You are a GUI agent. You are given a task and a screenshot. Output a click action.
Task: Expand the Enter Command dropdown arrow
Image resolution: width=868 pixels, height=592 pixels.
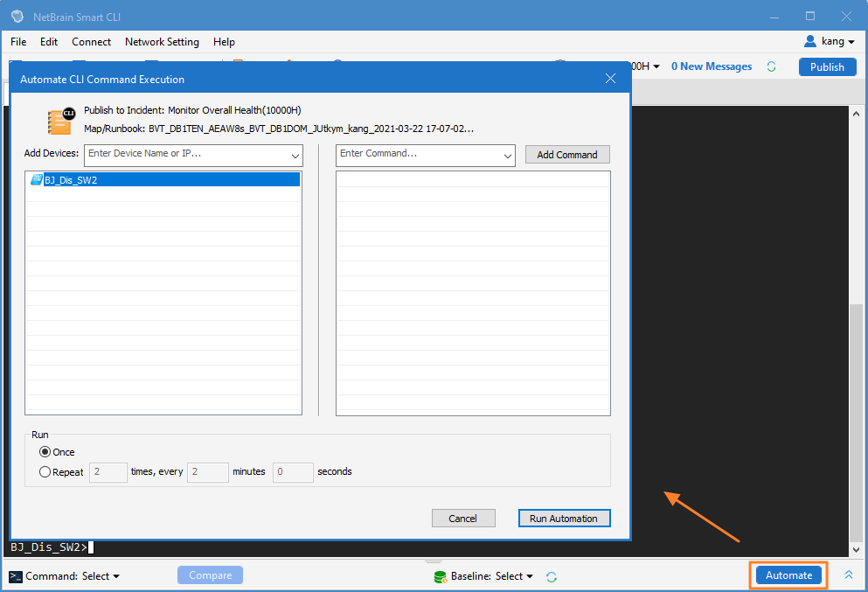[508, 157]
